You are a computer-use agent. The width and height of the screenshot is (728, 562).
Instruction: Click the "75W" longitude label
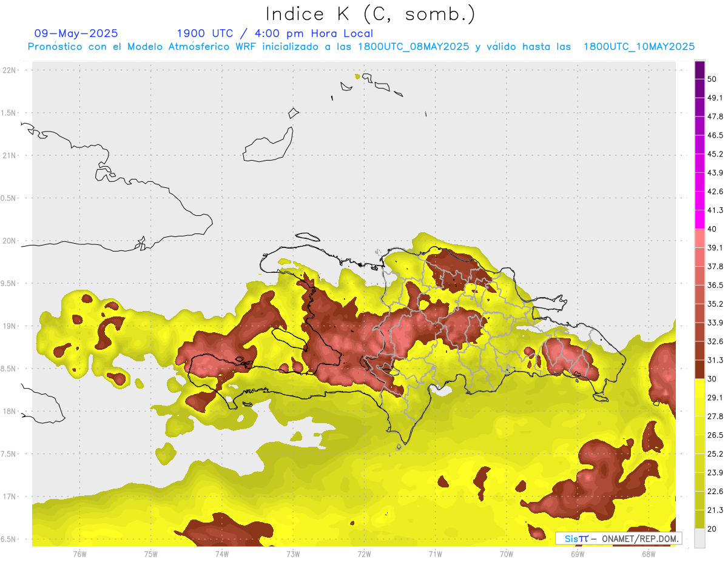[x=151, y=554]
